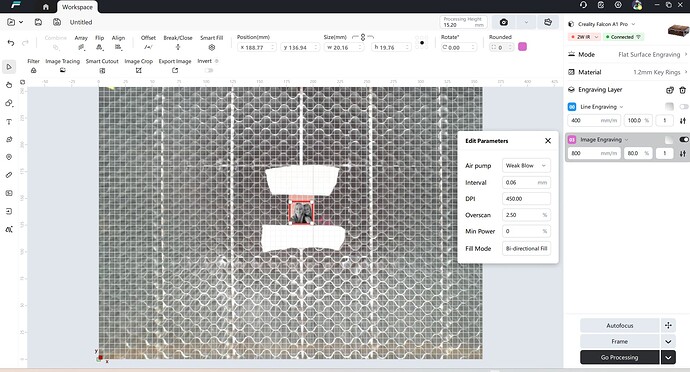Open the file menu dropdown arrow
Image resolution: width=690 pixels, height=372 pixels.
(x=21, y=22)
